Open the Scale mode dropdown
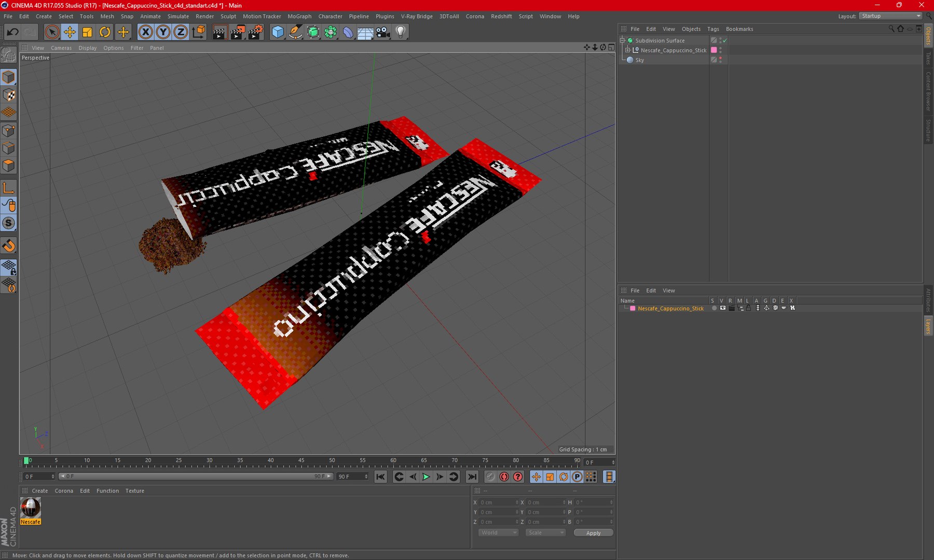This screenshot has width=934, height=560. pos(545,533)
